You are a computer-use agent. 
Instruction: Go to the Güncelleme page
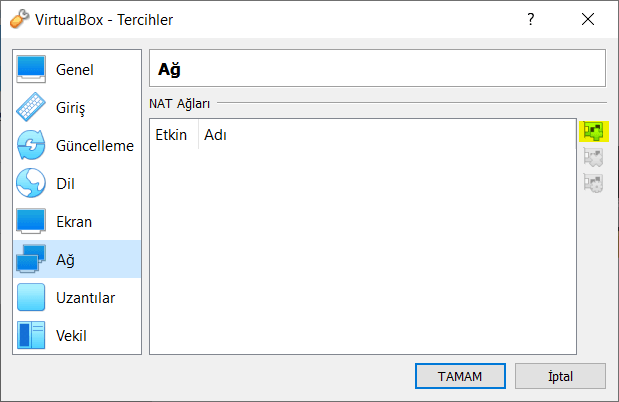(x=76, y=145)
